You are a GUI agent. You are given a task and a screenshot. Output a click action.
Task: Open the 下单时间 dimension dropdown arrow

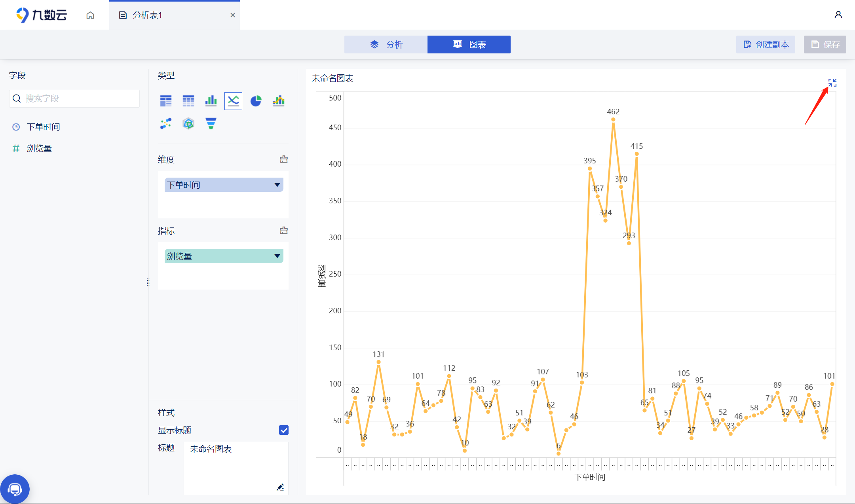(277, 185)
